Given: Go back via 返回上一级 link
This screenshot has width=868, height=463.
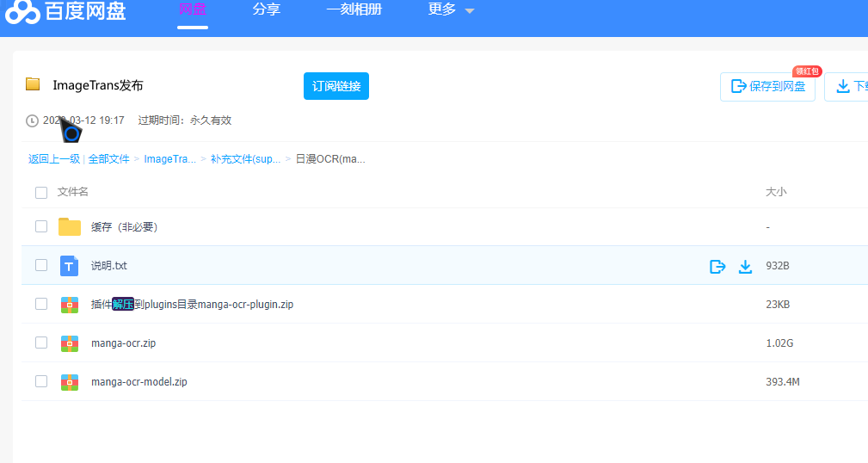Looking at the screenshot, I should coord(54,159).
